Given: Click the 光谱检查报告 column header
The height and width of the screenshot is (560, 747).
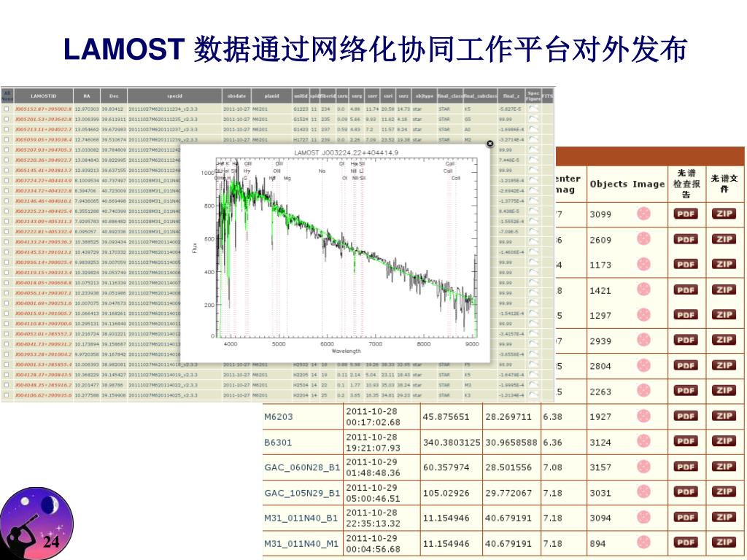Looking at the screenshot, I should 686,183.
